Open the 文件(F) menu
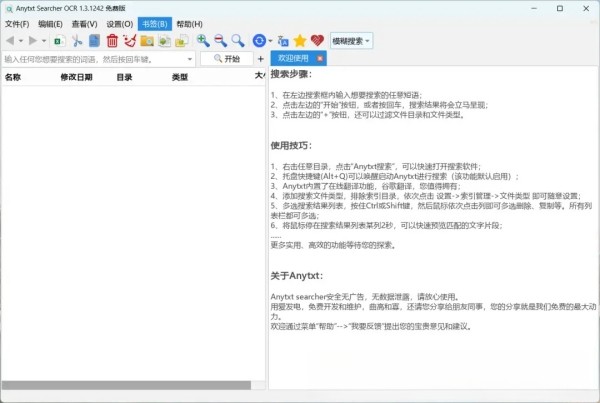Image resolution: width=600 pixels, height=403 pixels. coord(17,23)
